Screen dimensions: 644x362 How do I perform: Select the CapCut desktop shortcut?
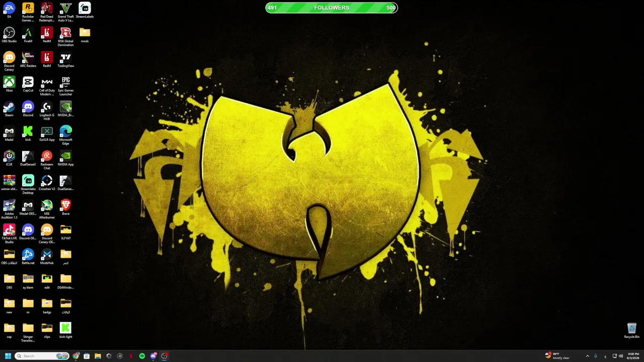(28, 84)
